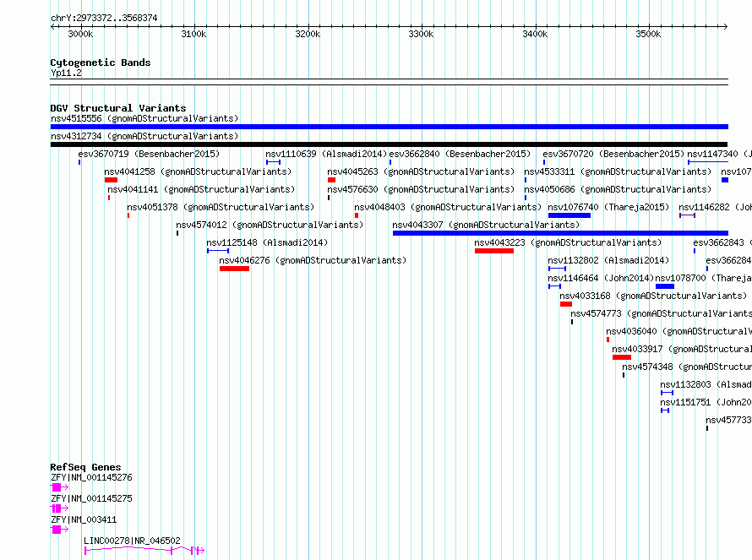
Task: Click the nsv1132802 blue interval glyph
Action: point(558,269)
